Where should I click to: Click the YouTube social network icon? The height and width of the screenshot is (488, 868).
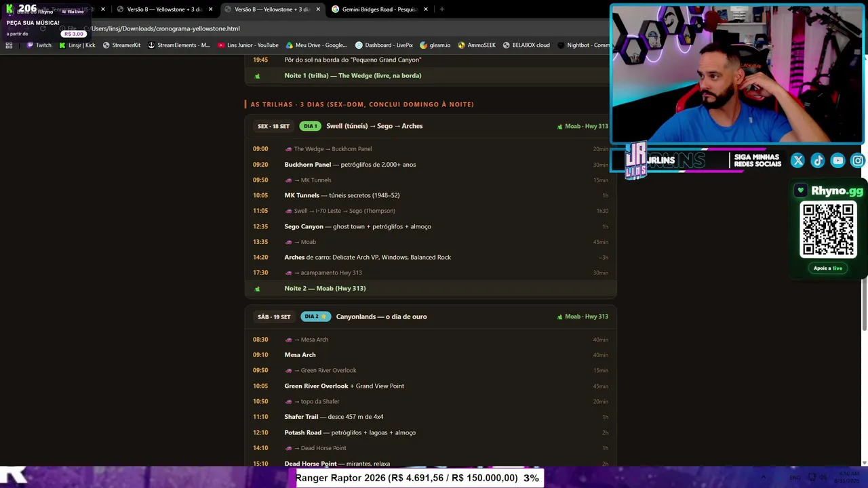tap(837, 161)
